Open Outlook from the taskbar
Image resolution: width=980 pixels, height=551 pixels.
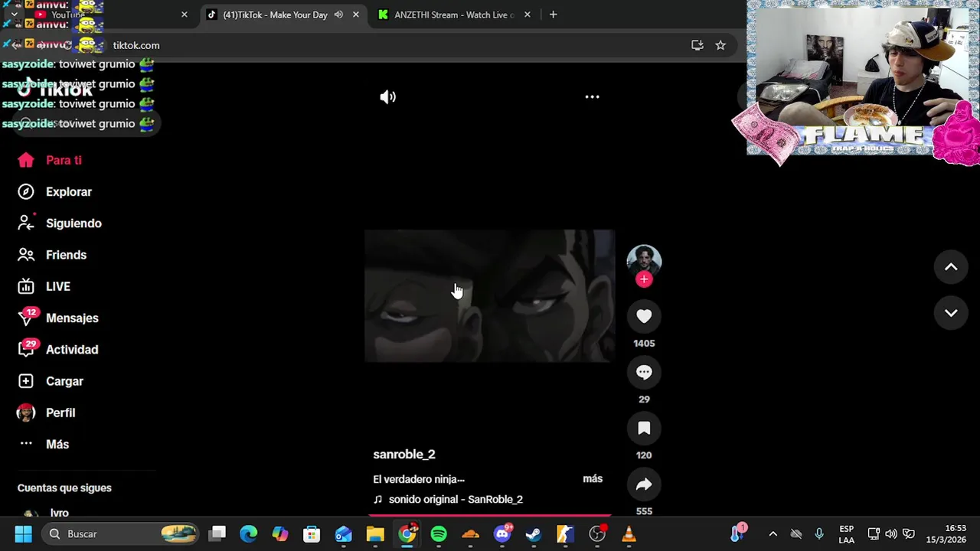click(343, 533)
